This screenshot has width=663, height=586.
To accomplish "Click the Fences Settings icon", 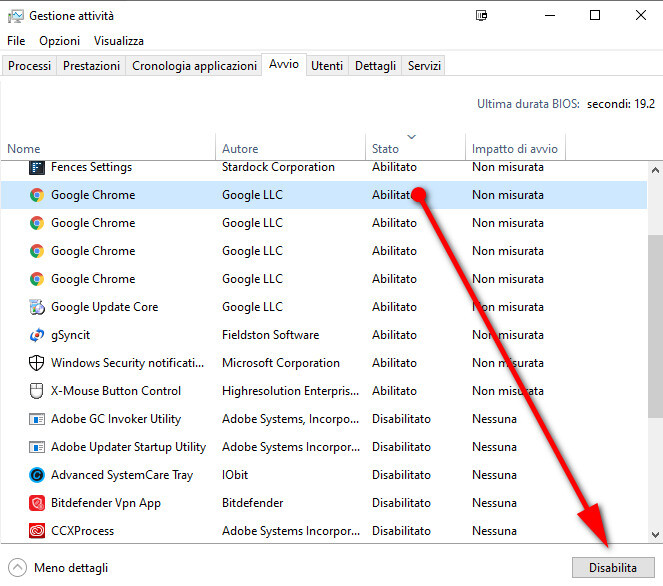I will 36,167.
